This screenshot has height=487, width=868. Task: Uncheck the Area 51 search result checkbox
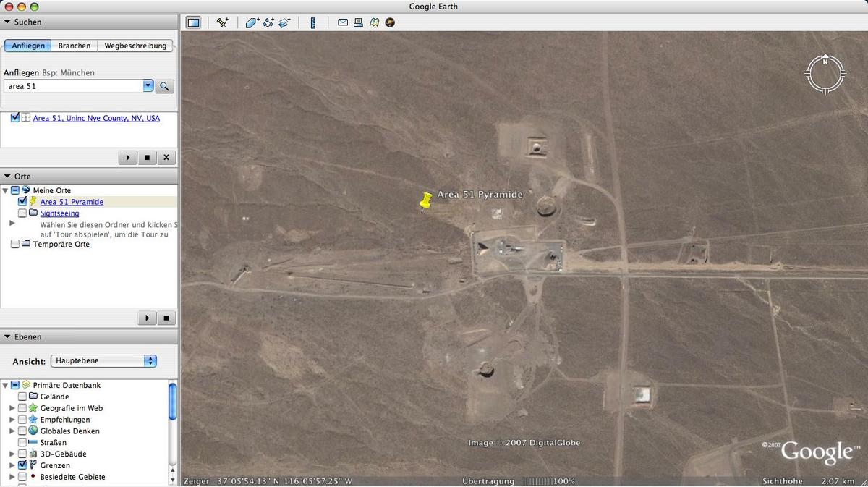15,118
